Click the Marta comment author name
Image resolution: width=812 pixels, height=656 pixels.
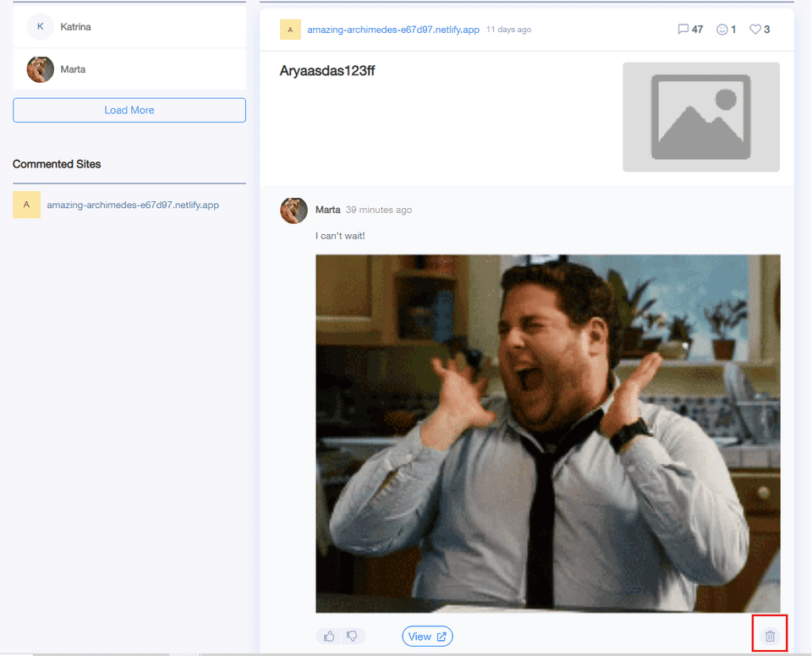[x=328, y=210]
